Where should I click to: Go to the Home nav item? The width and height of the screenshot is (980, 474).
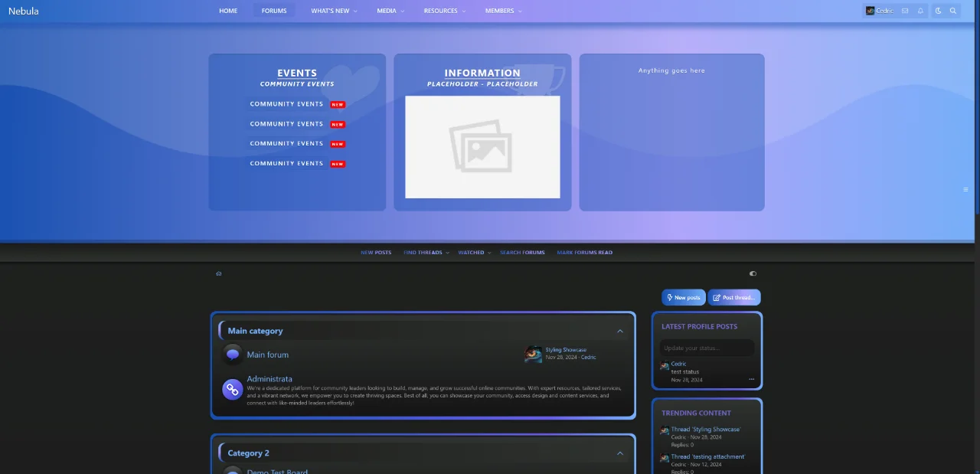tap(228, 11)
